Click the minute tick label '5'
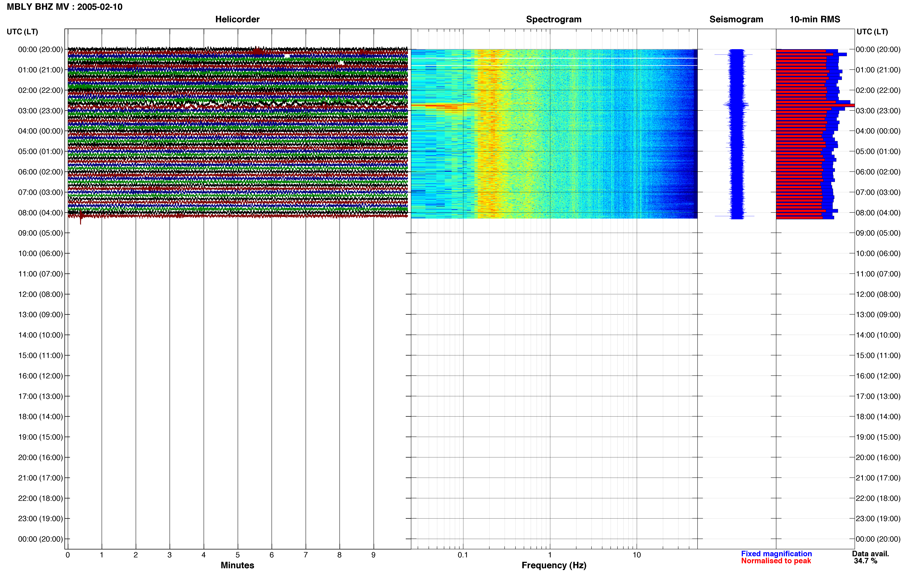The image size is (924, 578). (x=238, y=555)
